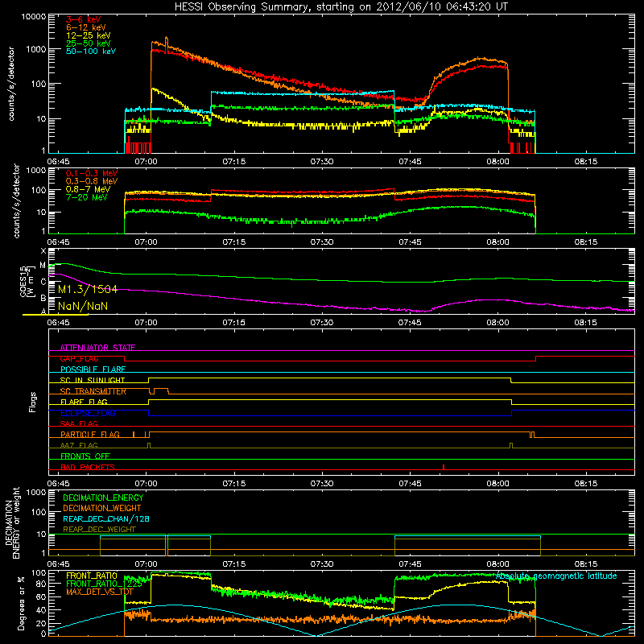Click the Flags panel axis label

[x=33, y=402]
